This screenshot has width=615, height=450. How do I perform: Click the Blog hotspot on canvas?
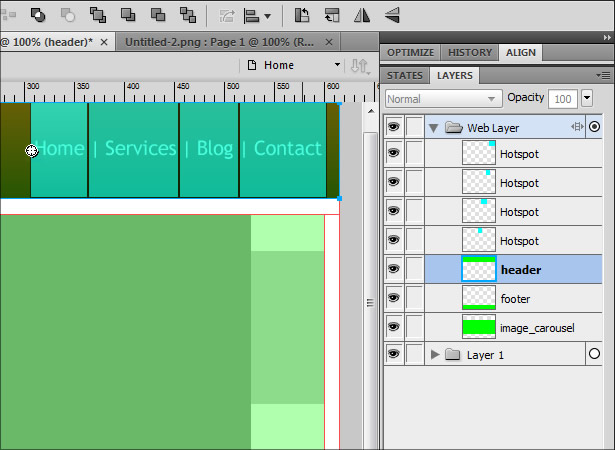(209, 150)
